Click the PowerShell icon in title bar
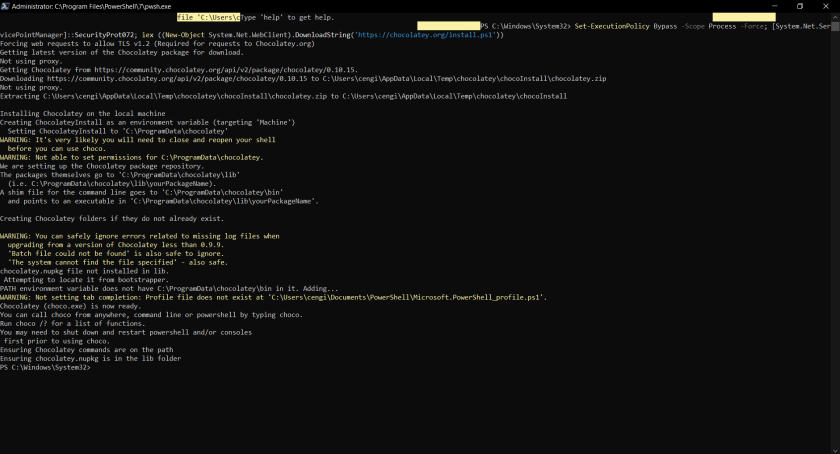This screenshot has width=840, height=454. tap(6, 6)
